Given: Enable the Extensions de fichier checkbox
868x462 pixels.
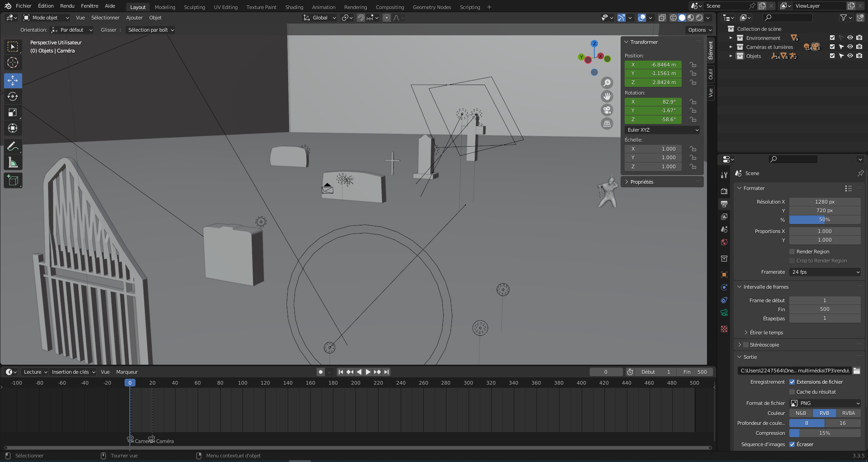Looking at the screenshot, I should click(792, 381).
